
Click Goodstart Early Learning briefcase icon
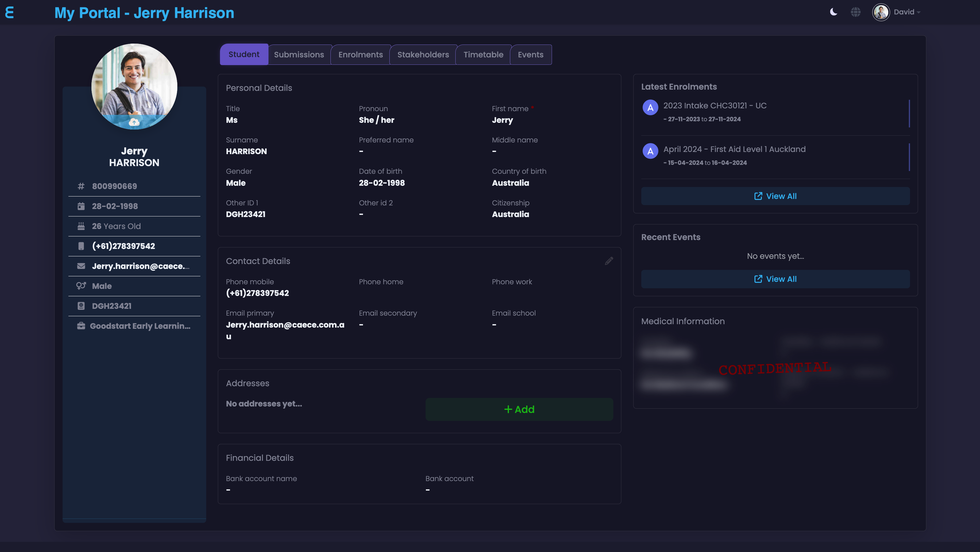(x=81, y=326)
